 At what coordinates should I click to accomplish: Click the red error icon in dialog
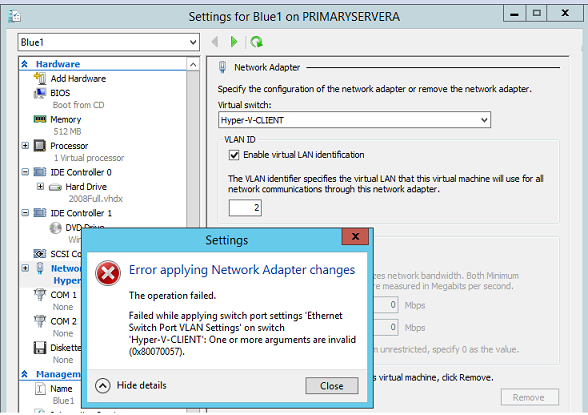click(108, 273)
